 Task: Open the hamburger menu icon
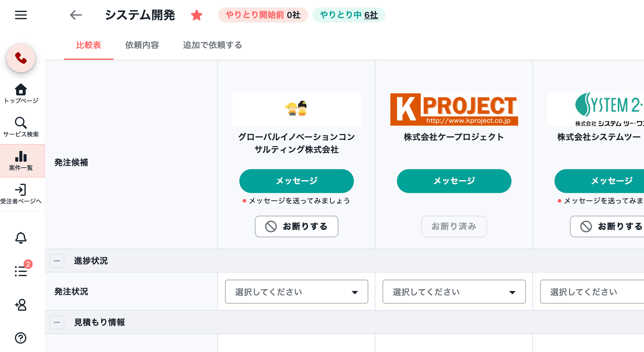pyautogui.click(x=21, y=15)
